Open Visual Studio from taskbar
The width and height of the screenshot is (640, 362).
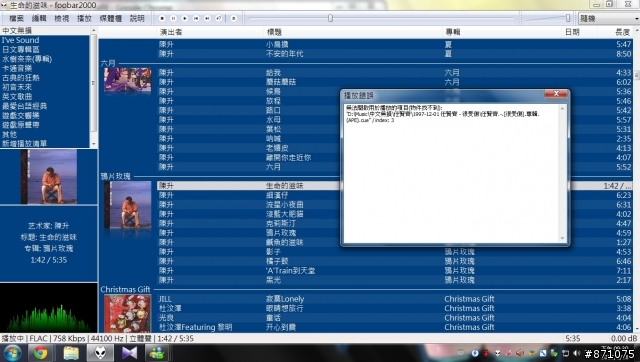(x=129, y=353)
